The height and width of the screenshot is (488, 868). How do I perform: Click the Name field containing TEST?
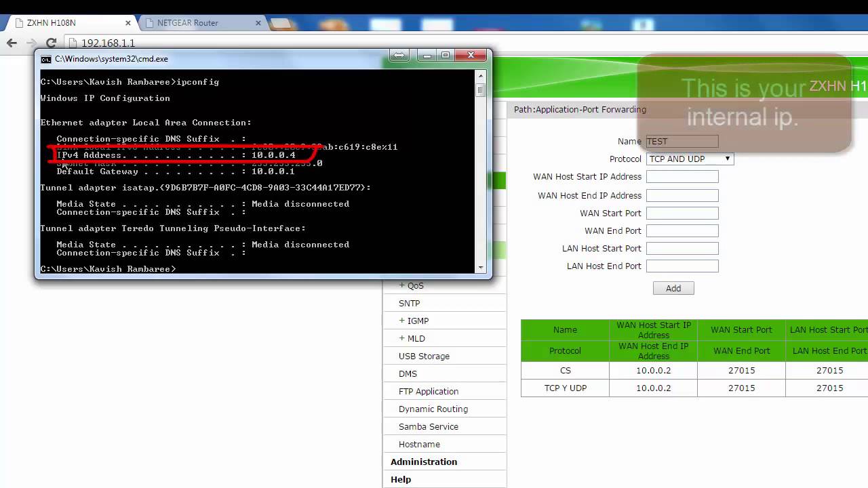[x=682, y=142]
